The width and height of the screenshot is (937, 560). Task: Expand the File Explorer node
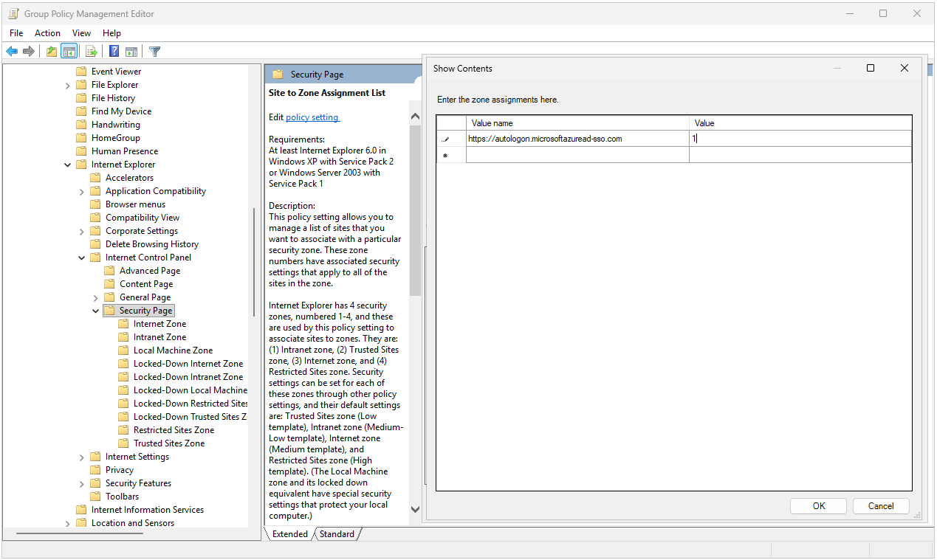pos(68,85)
